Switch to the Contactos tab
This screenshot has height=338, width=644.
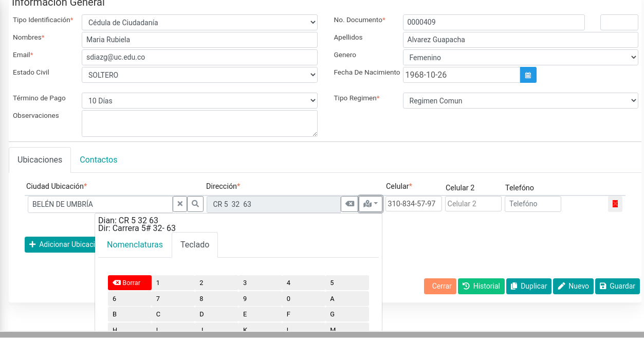point(99,160)
